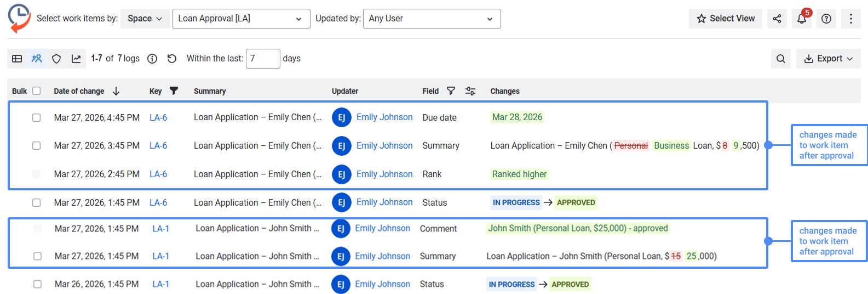Image resolution: width=868 pixels, height=294 pixels.
Task: Expand the Loan Approval [LA] dropdown
Action: (x=241, y=19)
